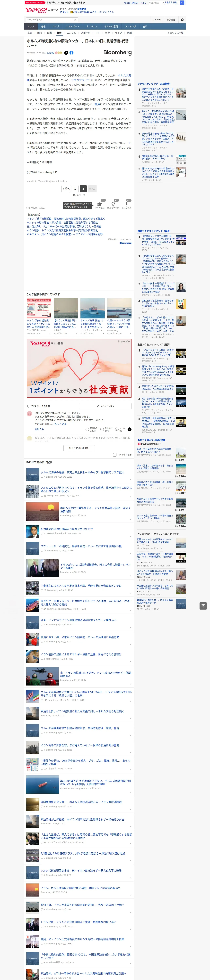Viewport: 210px width, 980px height.
Task: Open settings via the gear icon
Action: point(182,20)
